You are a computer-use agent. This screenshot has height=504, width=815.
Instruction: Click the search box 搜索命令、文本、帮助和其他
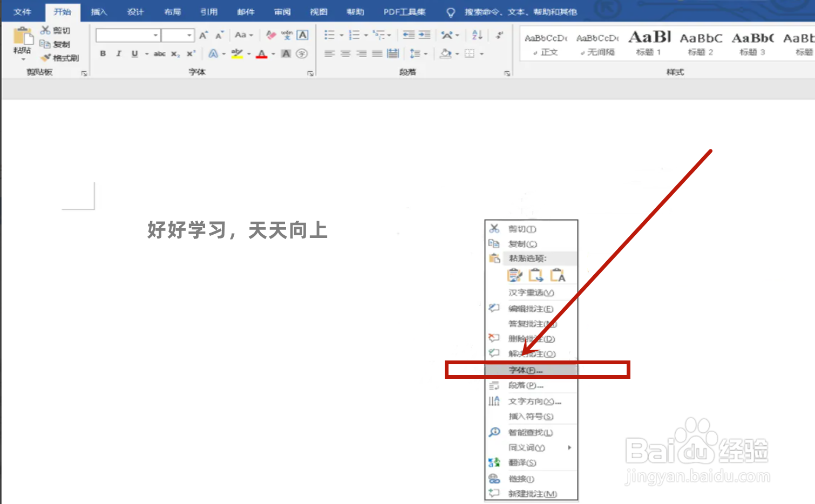coord(520,12)
